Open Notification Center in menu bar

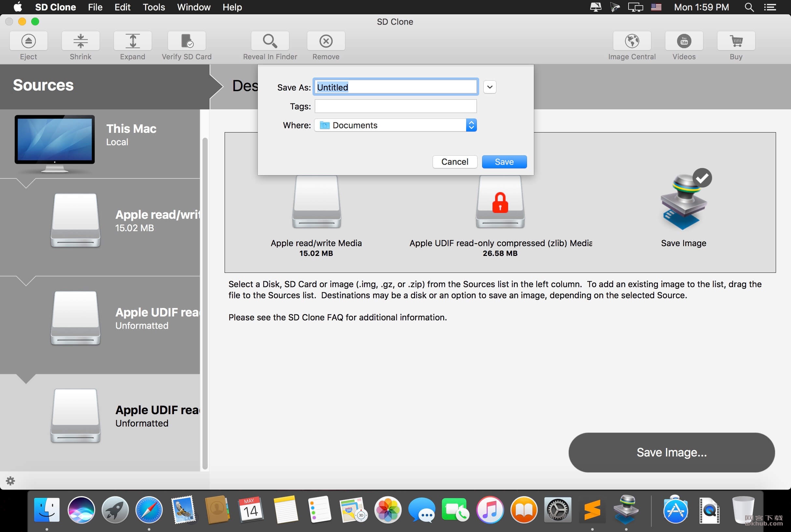(770, 7)
